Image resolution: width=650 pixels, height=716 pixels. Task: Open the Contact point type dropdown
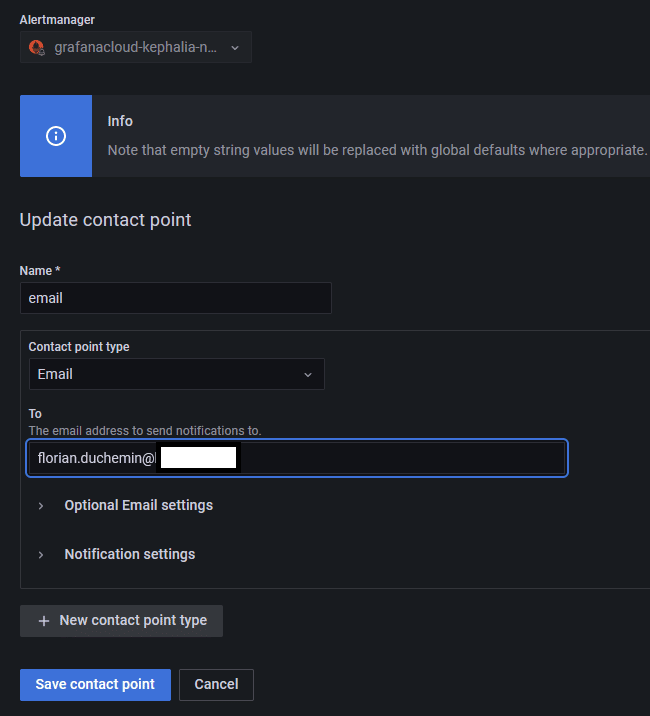(x=176, y=374)
